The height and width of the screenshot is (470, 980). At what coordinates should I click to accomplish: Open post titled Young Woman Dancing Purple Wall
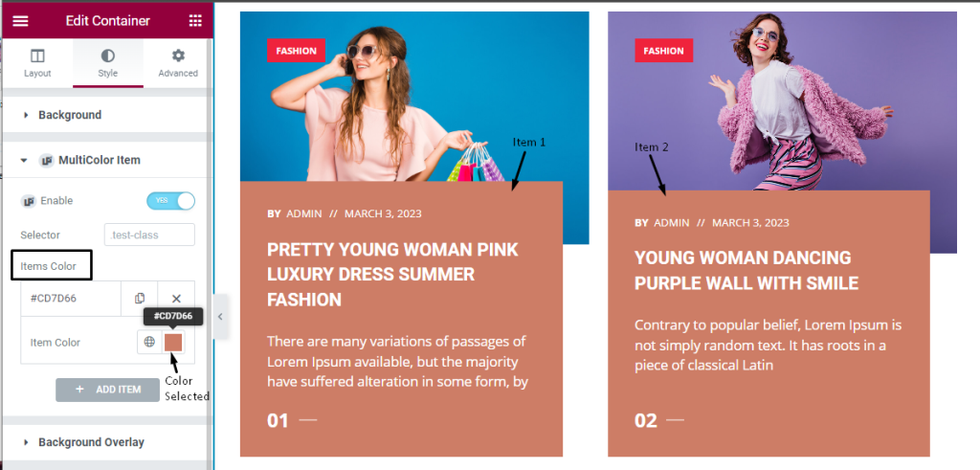pos(746,270)
